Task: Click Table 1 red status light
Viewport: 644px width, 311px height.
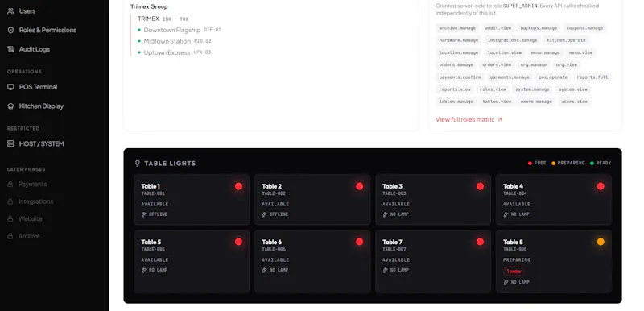Action: pos(238,186)
